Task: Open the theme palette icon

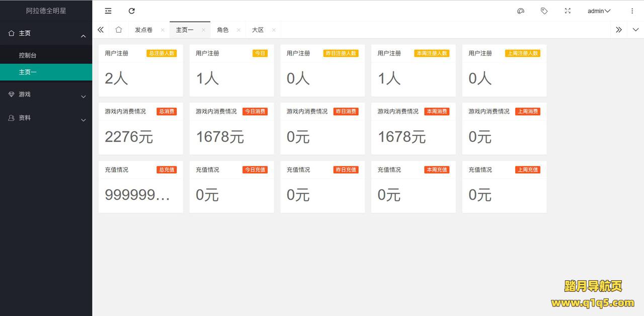Action: coord(521,11)
